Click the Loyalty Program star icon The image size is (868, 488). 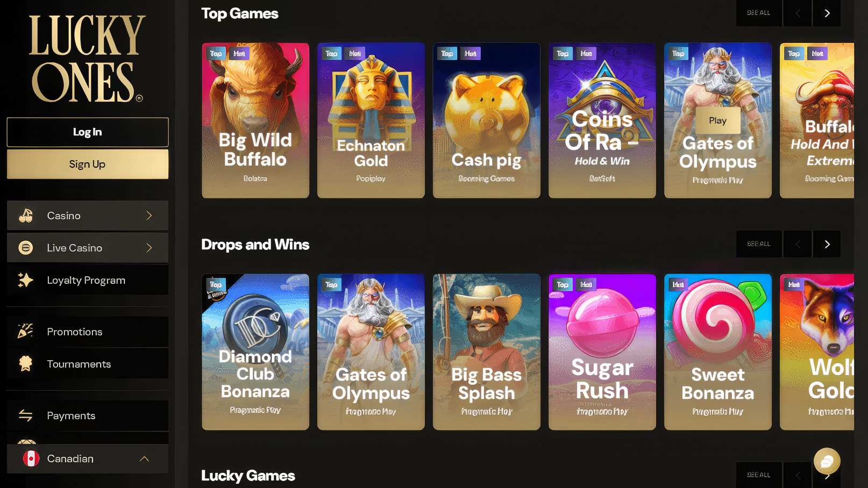click(25, 280)
